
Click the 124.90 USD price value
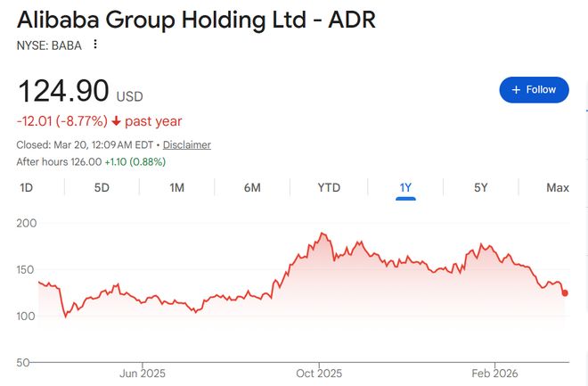click(80, 91)
